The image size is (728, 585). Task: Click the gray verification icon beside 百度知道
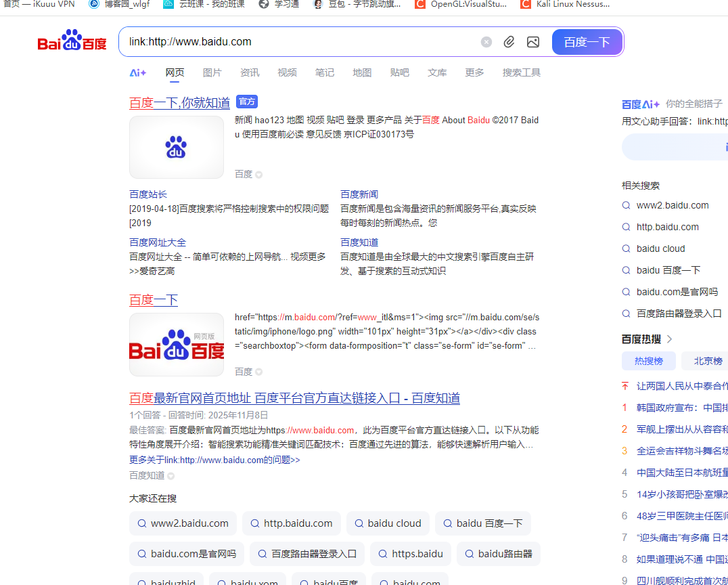169,475
